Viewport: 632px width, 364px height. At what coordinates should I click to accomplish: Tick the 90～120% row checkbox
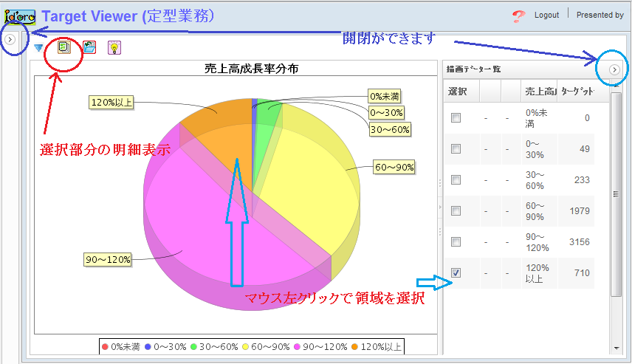pos(456,242)
